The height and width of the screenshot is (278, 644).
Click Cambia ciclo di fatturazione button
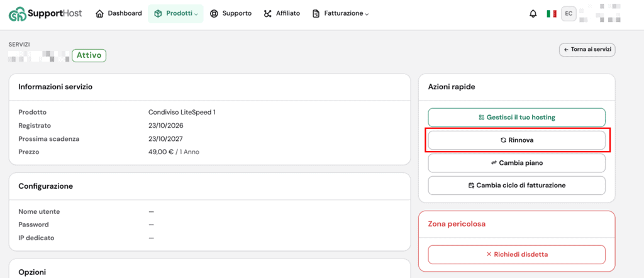tap(517, 186)
